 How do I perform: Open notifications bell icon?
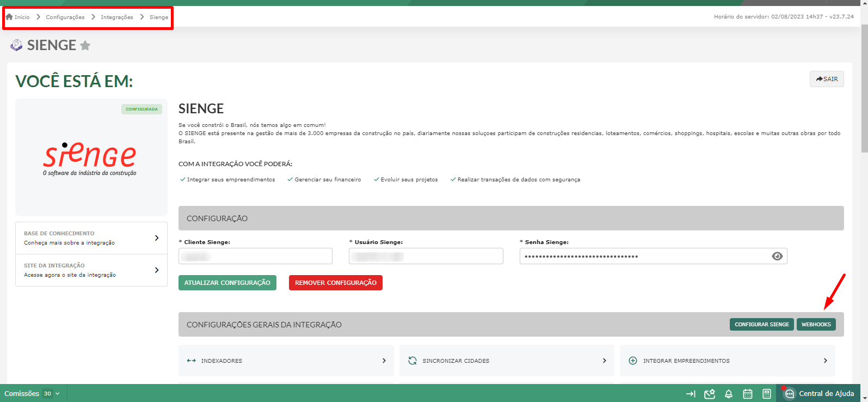729,394
